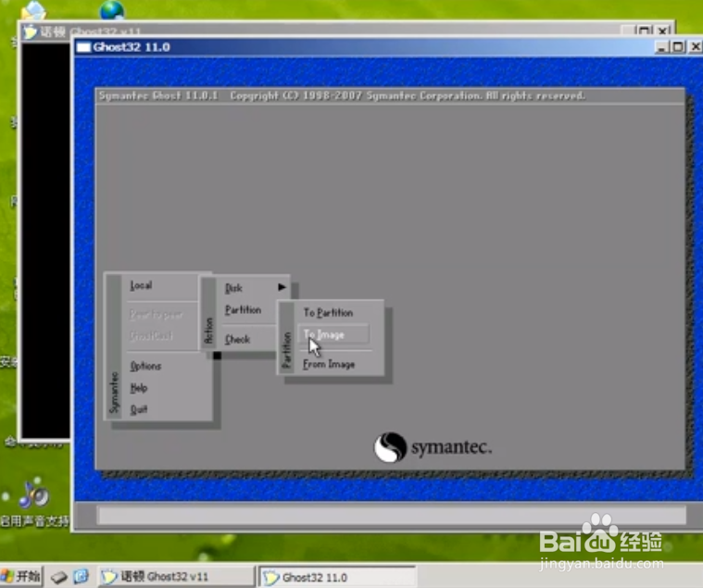703x588 pixels.
Task: Open Help menu entry
Action: (139, 388)
